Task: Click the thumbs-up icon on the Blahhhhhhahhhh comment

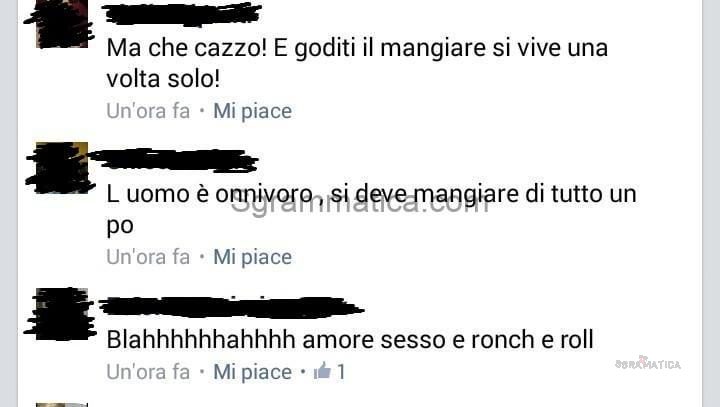Action: pyautogui.click(x=322, y=370)
